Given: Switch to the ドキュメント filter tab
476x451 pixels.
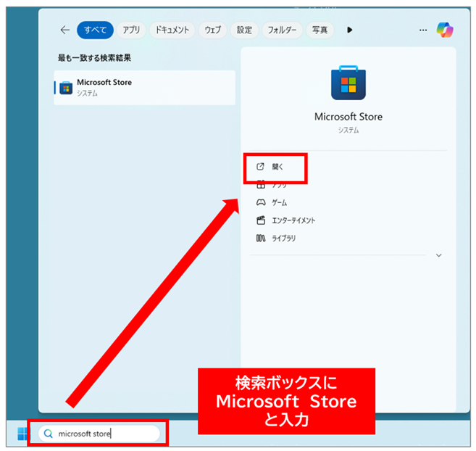Looking at the screenshot, I should tap(172, 30).
